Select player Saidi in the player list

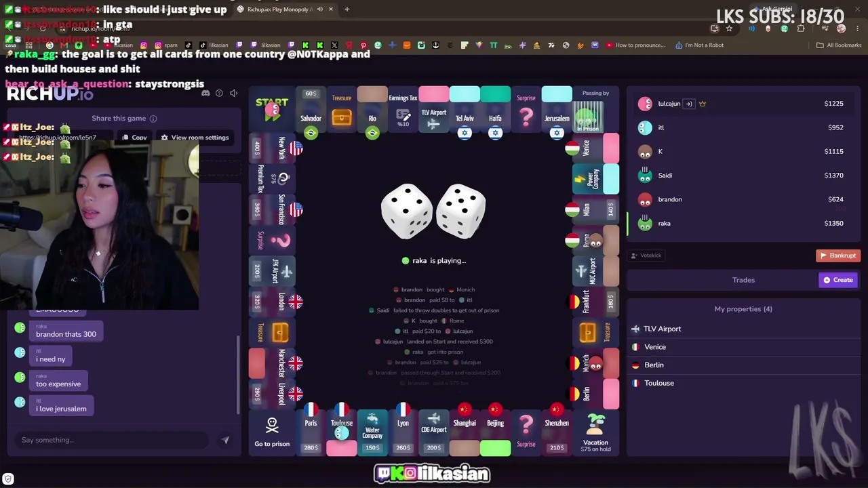coord(743,176)
